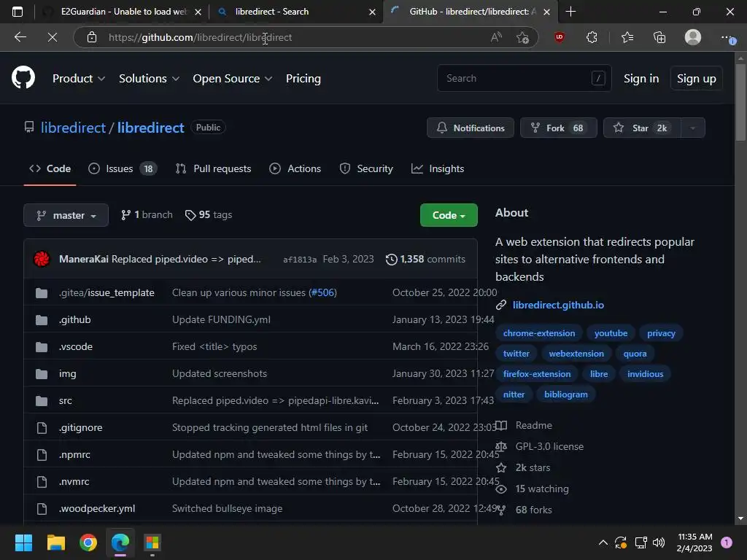Fork the repository button

tap(558, 128)
